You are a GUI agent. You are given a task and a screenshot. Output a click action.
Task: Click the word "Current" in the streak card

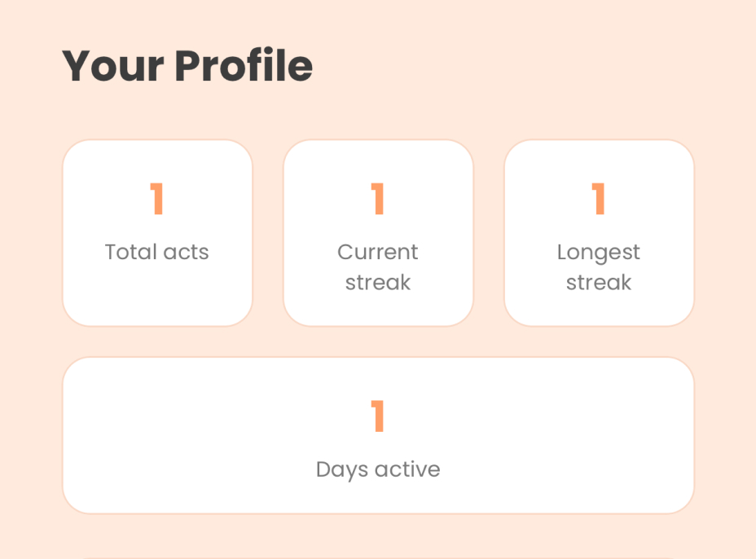click(x=378, y=252)
